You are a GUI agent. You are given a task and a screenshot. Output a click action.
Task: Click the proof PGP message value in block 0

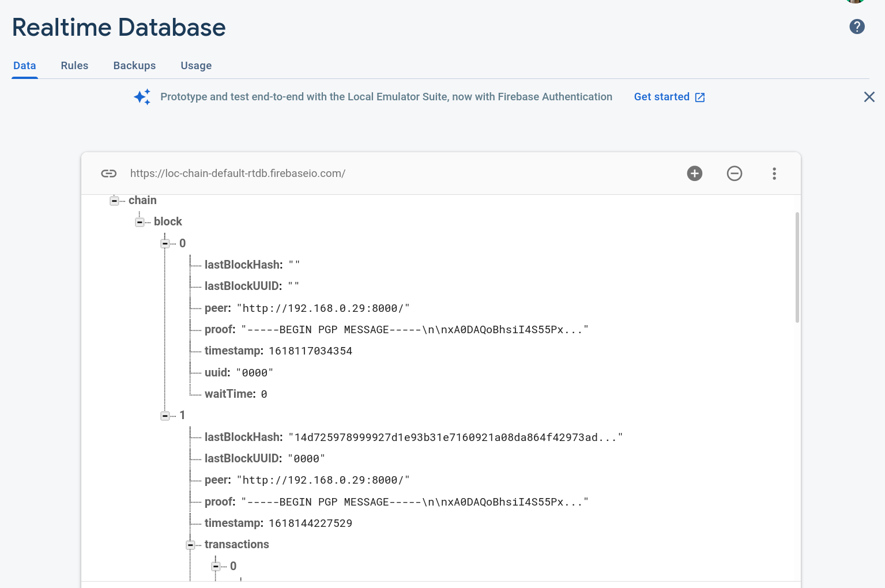[415, 329]
